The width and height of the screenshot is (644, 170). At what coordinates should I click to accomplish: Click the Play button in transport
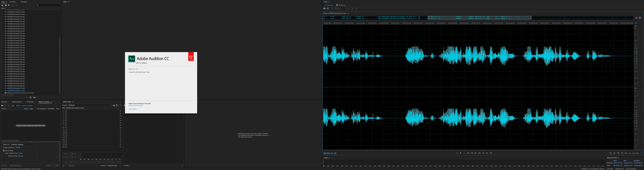[460, 153]
